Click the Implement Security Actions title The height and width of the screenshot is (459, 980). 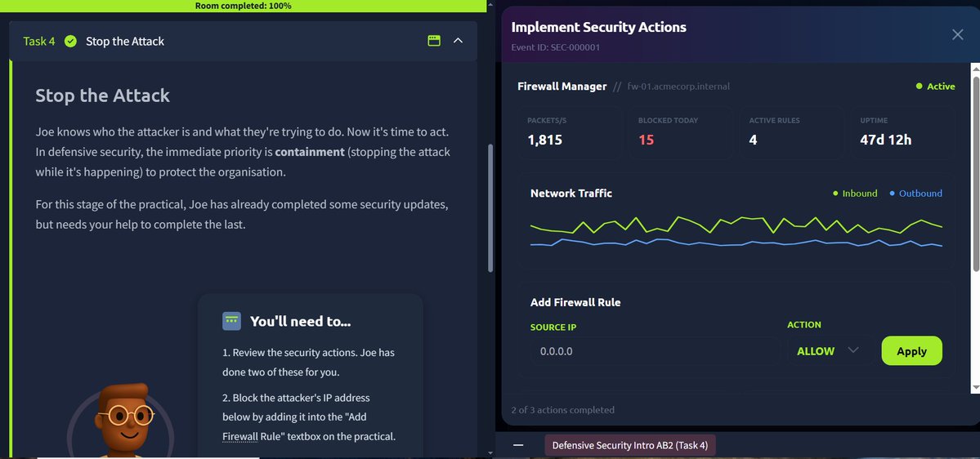(x=599, y=27)
